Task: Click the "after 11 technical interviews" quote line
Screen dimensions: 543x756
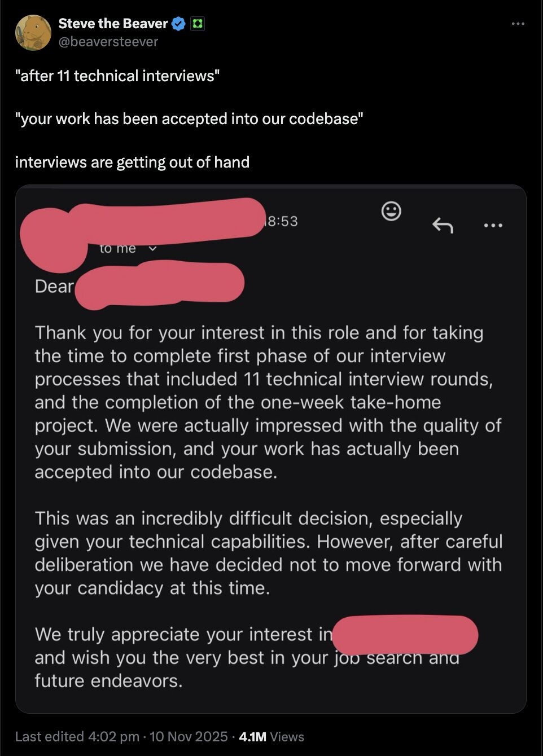Action: pos(117,76)
